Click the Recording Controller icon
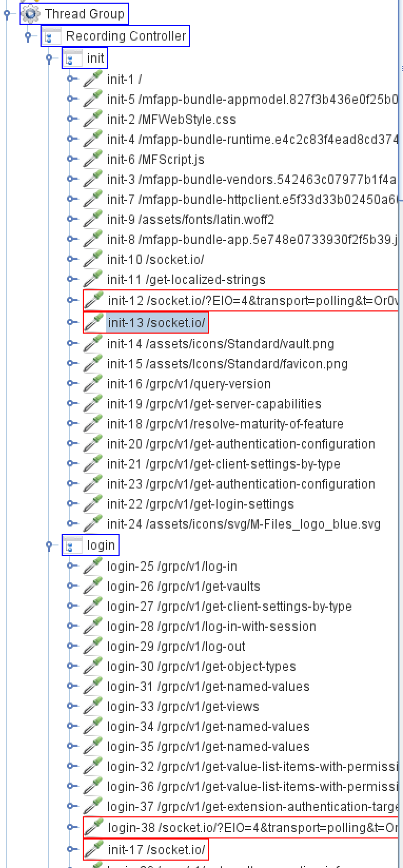 coord(52,36)
